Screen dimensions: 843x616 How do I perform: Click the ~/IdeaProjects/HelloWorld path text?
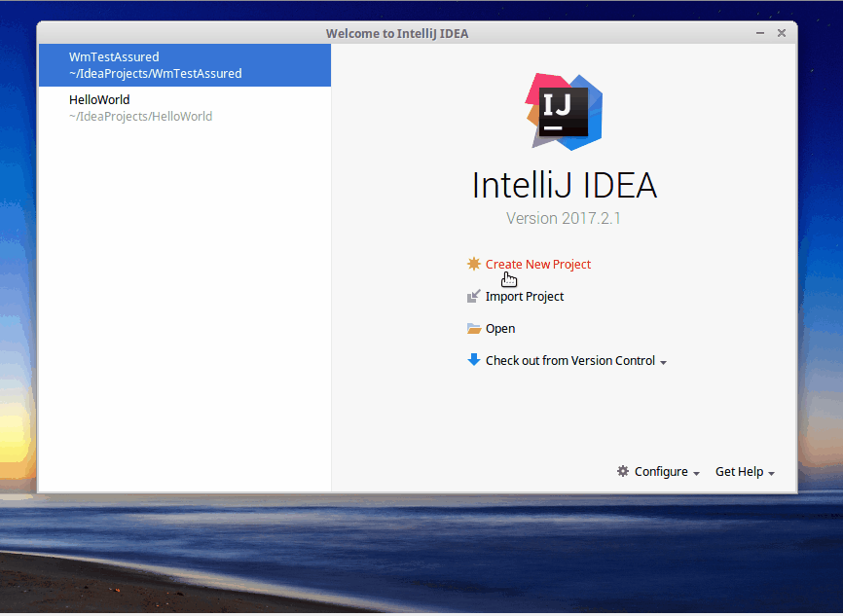coord(140,117)
